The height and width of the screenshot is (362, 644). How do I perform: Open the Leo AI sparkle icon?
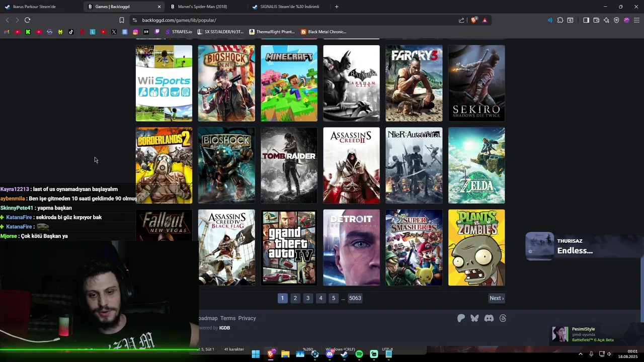pyautogui.click(x=606, y=20)
